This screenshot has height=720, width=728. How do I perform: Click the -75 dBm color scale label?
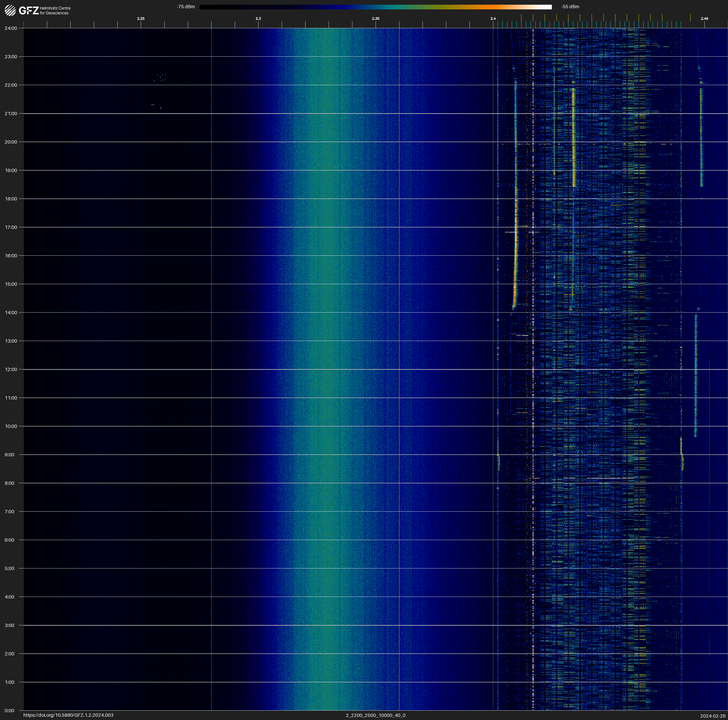click(186, 7)
